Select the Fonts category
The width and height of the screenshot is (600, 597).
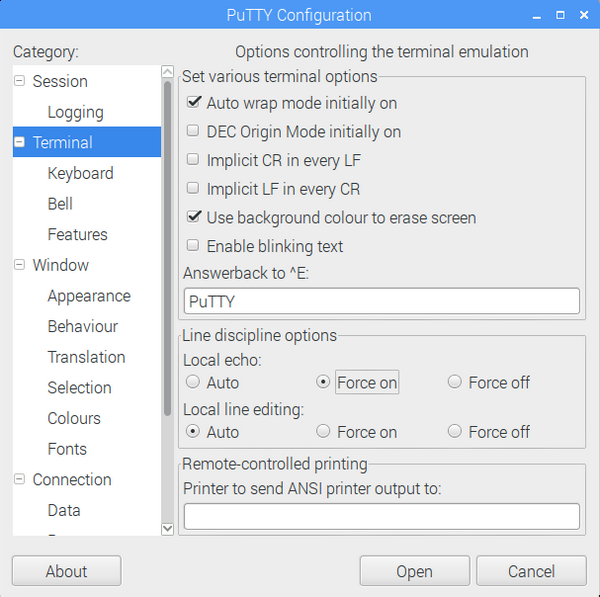coord(67,449)
